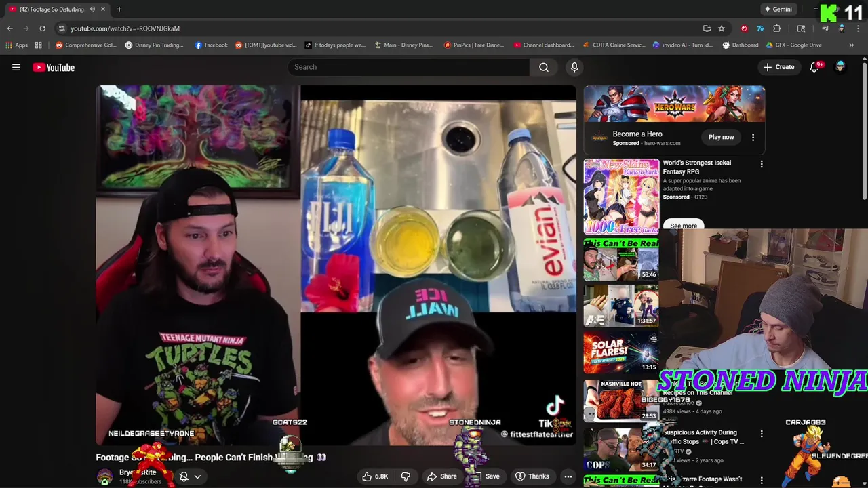This screenshot has height=488, width=868.
Task: Go back in browser history
Action: pyautogui.click(x=9, y=28)
